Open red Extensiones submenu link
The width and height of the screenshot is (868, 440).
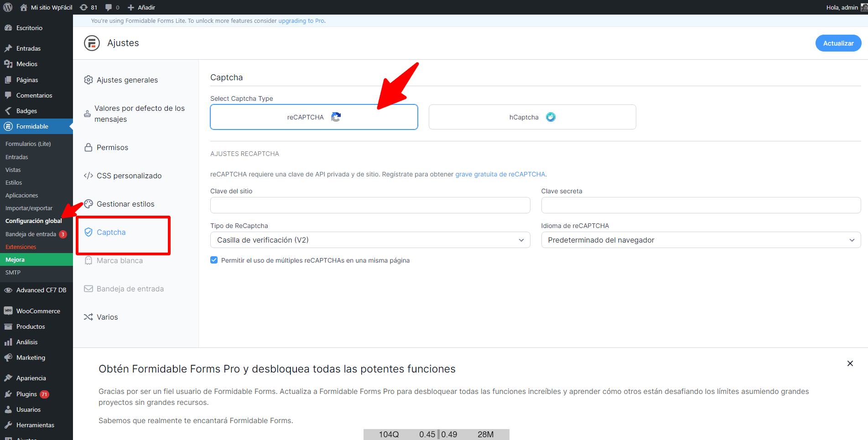click(21, 247)
